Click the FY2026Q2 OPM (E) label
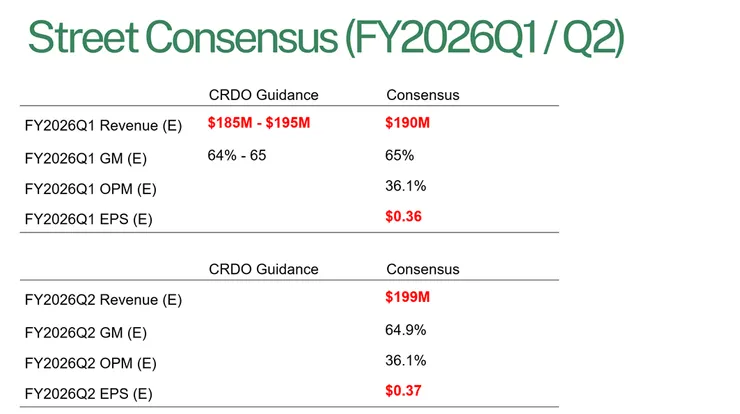 tap(90, 362)
